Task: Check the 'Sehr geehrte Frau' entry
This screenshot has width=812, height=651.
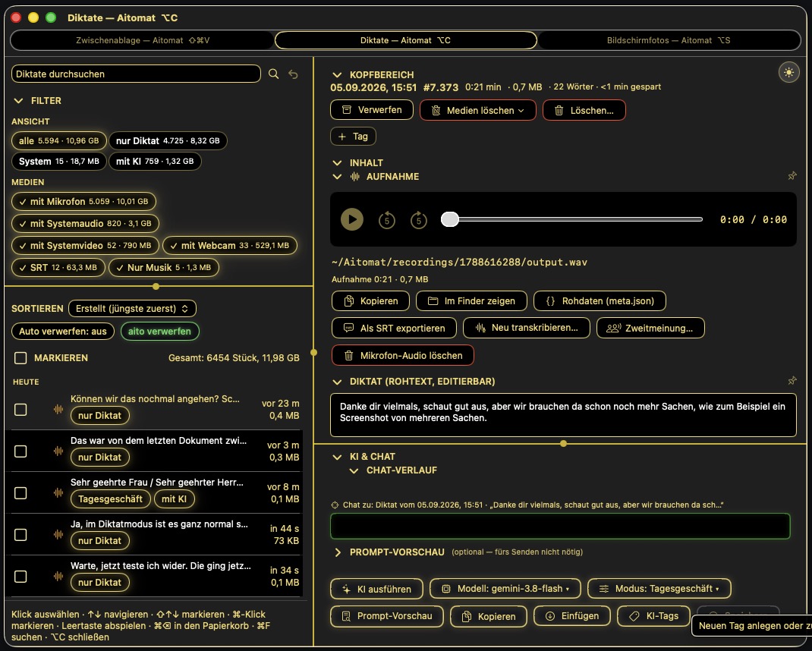Action: tap(20, 492)
